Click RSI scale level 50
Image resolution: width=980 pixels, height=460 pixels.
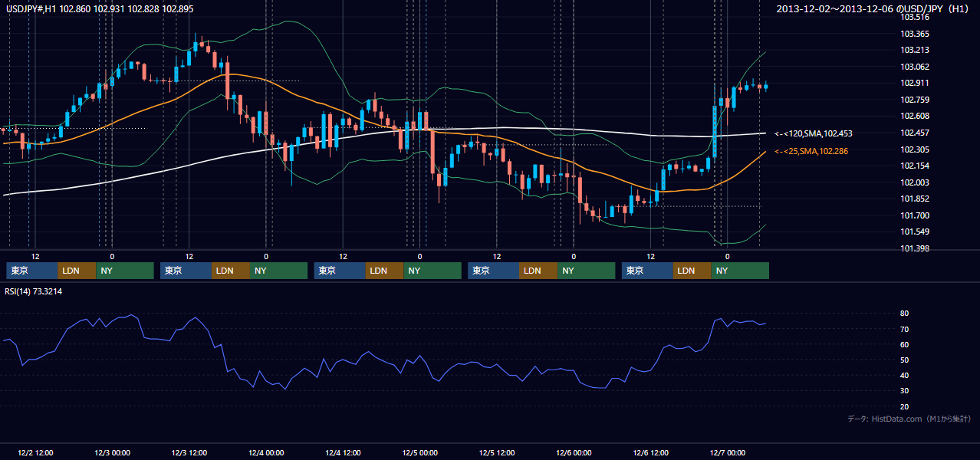(905, 360)
